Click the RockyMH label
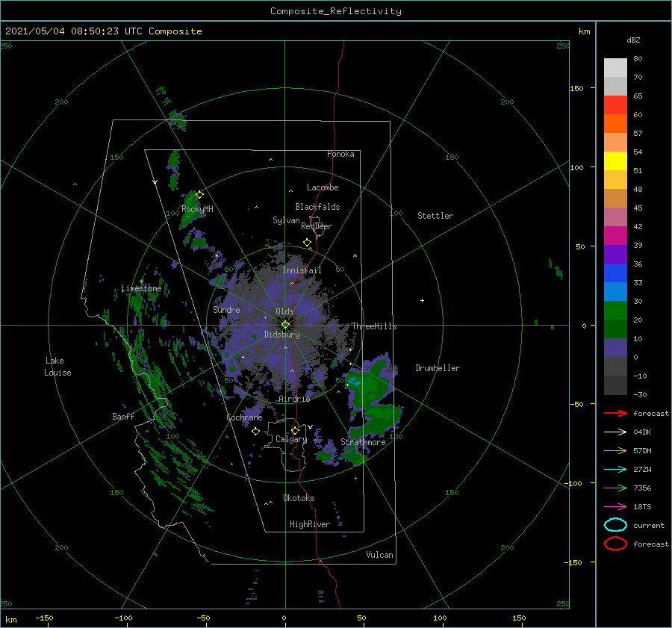This screenshot has width=672, height=628. click(197, 209)
